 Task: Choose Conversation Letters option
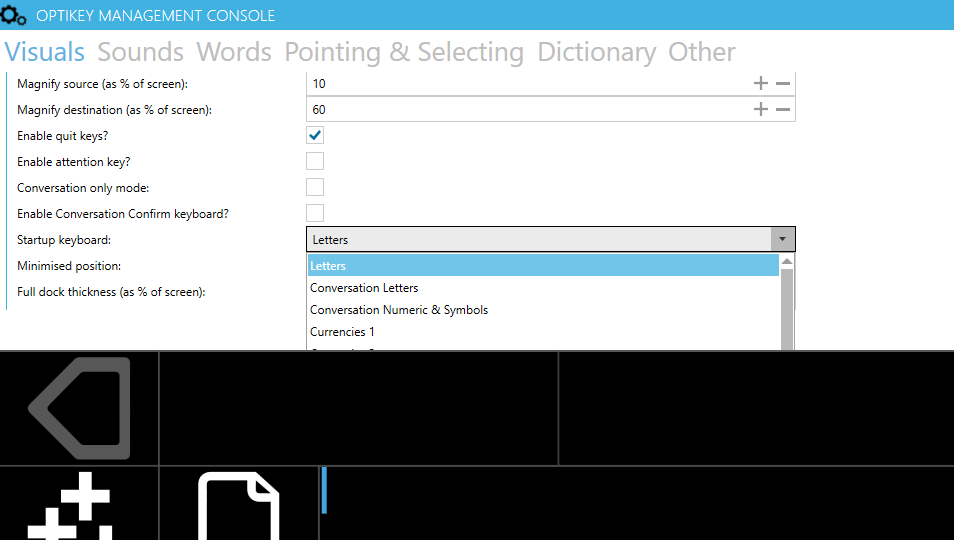pos(543,288)
